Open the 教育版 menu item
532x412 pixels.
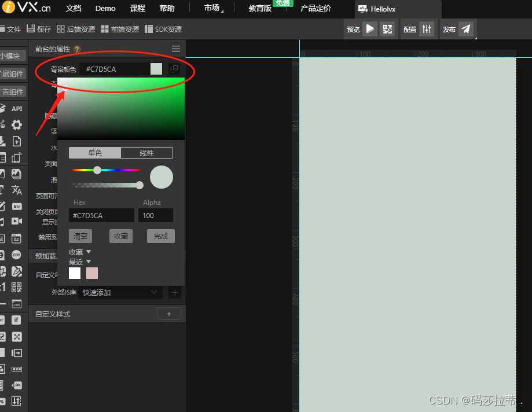[260, 9]
